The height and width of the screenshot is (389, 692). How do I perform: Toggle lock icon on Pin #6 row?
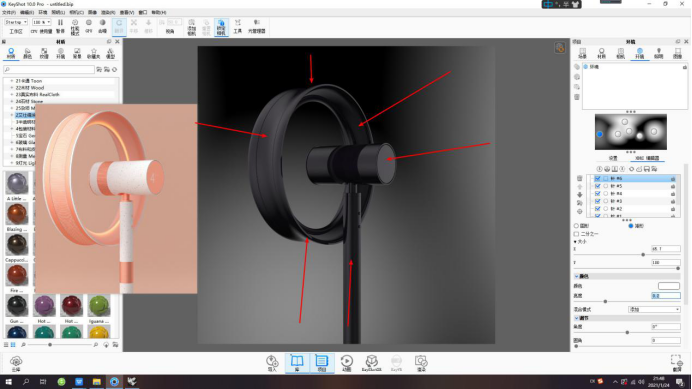click(673, 178)
